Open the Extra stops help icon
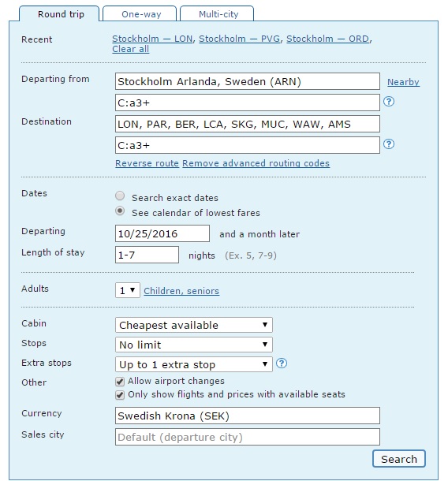Image resolution: width=448 pixels, height=481 pixels. 282,364
